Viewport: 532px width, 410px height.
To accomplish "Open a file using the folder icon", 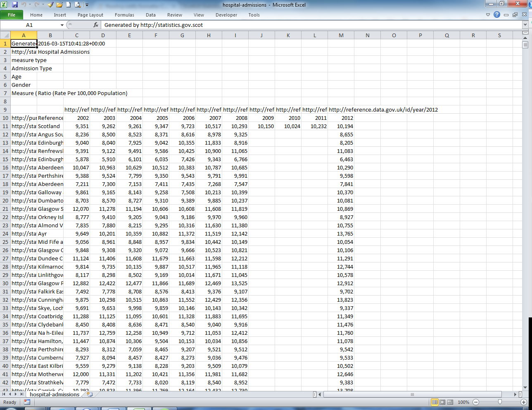I will 59,5.
